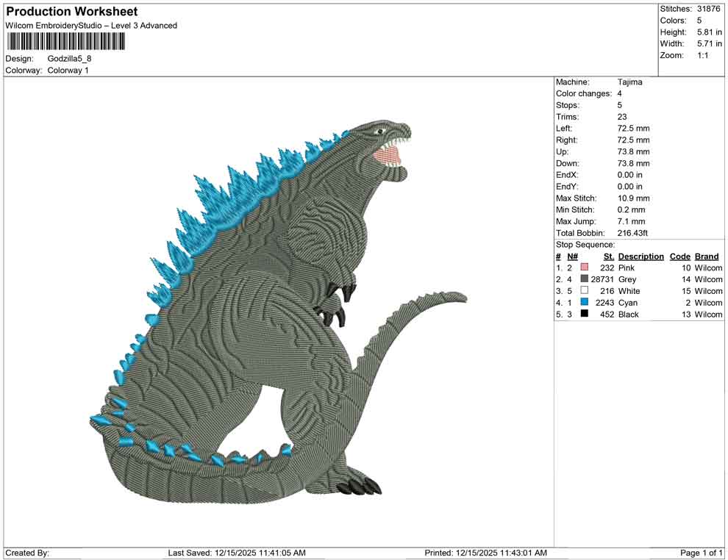Viewport: 728px width, 560px height.
Task: Click the 'Code' column header
Action: pos(680,256)
